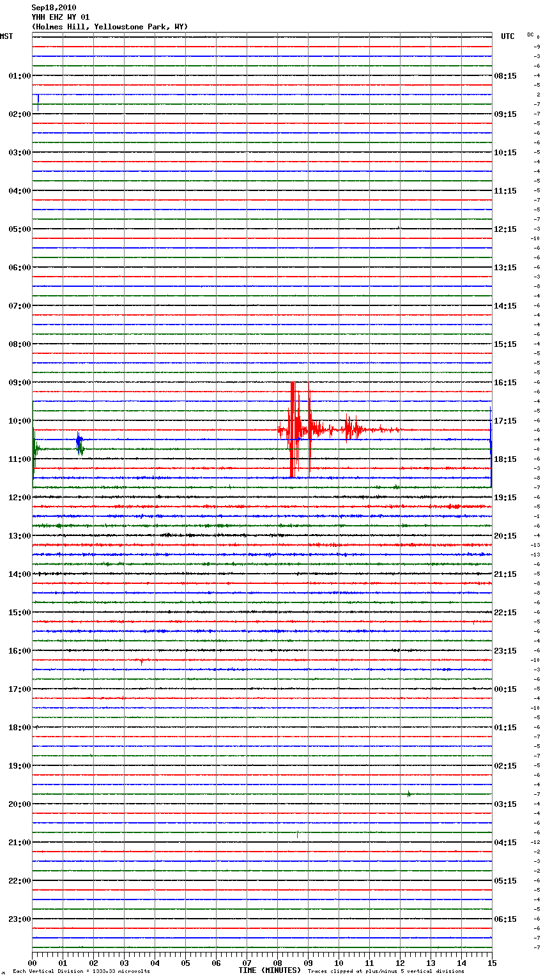Select the 17:00 MST hour label
The image size is (543, 980).
pos(19,689)
